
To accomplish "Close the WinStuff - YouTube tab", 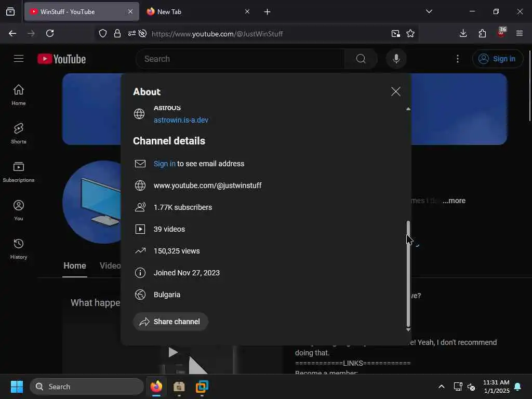I will click(x=130, y=11).
